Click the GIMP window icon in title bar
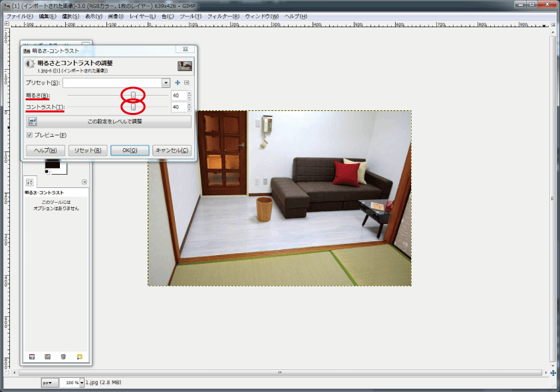Image resolution: width=560 pixels, height=392 pixels. point(7,6)
